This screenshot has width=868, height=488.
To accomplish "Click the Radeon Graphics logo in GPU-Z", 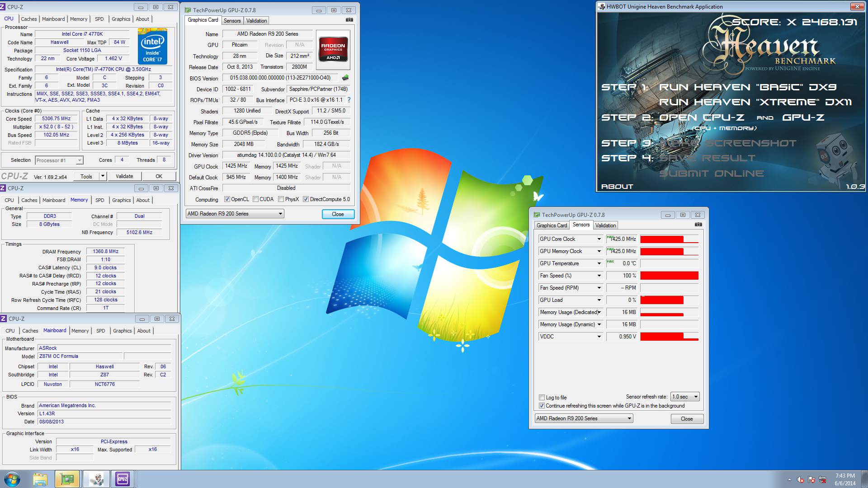I will coord(333,50).
